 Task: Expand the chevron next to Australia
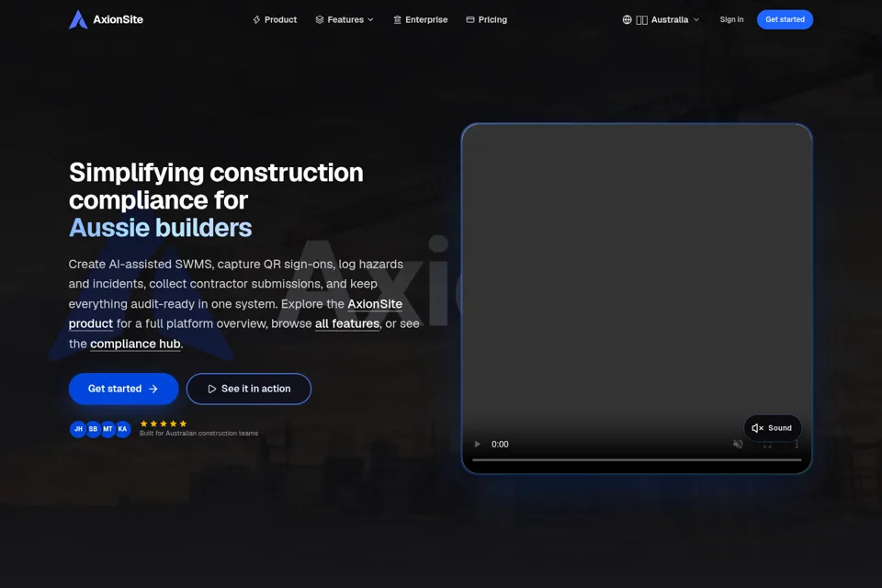[696, 19]
